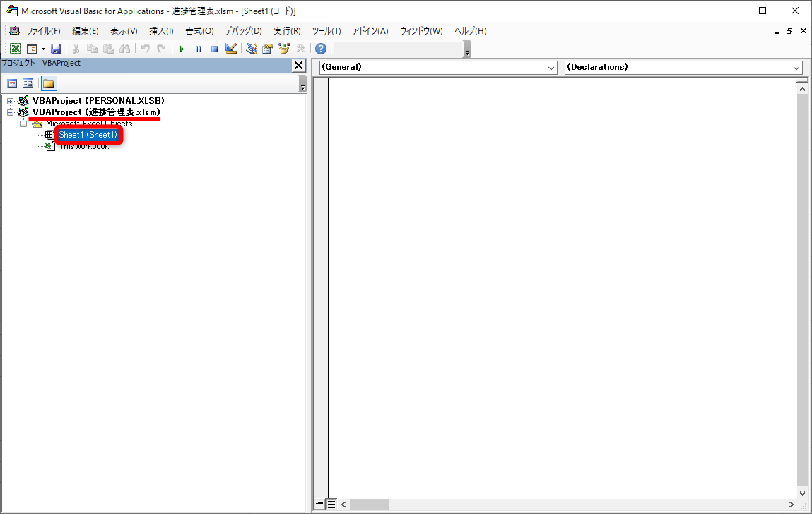Click the Paste clipboard icon

click(x=109, y=49)
